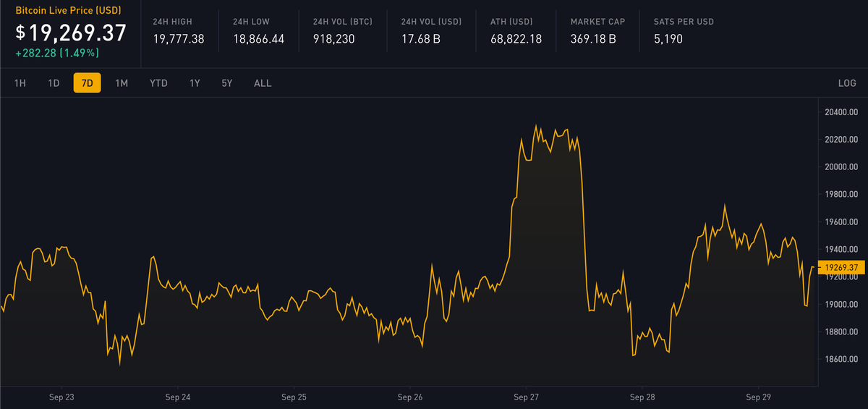Click the Sep 27 date label
Screen dimensions: 868x409
tap(526, 397)
